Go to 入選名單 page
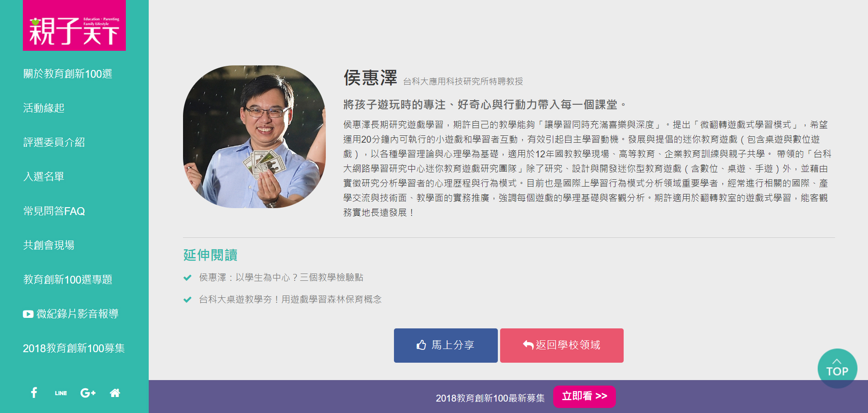 coord(44,177)
